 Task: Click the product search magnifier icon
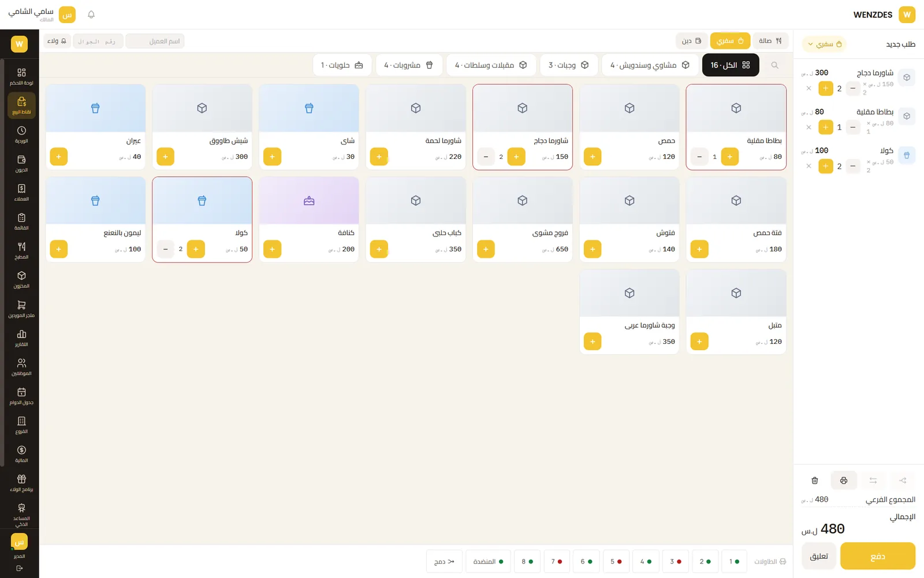pyautogui.click(x=774, y=65)
